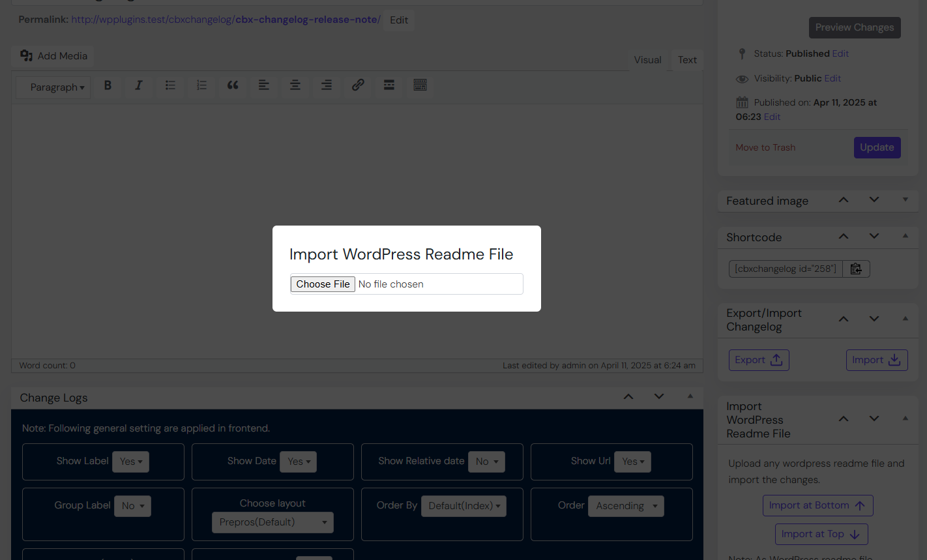Click the Update button
This screenshot has width=927, height=560.
pyautogui.click(x=877, y=147)
